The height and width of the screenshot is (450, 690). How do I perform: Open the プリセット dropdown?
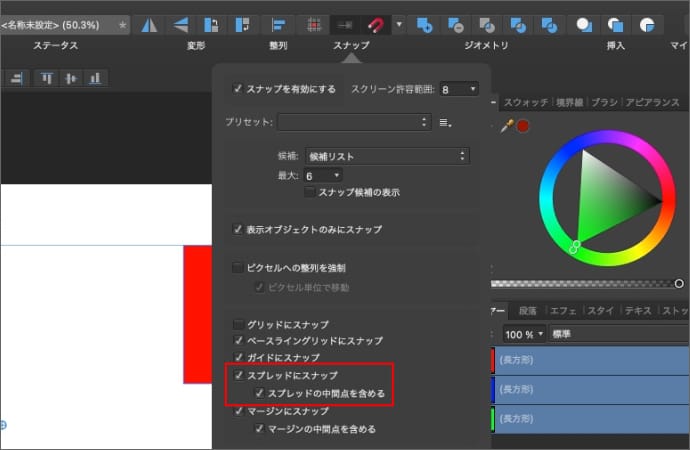(354, 122)
